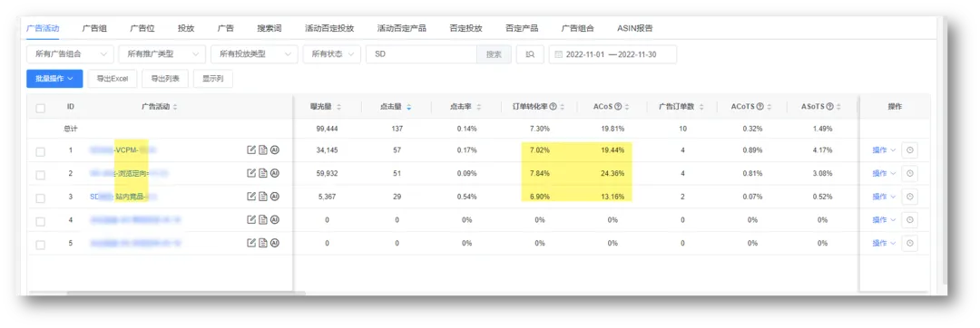
Task: Click the 导出Excel button
Action: (x=113, y=79)
